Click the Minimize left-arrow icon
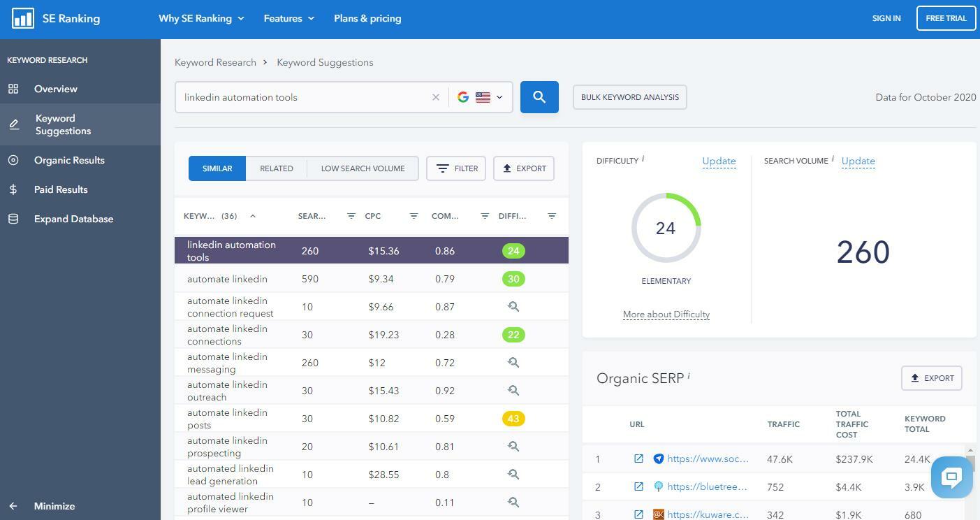Screen dimensions: 980x520 [x=13, y=506]
